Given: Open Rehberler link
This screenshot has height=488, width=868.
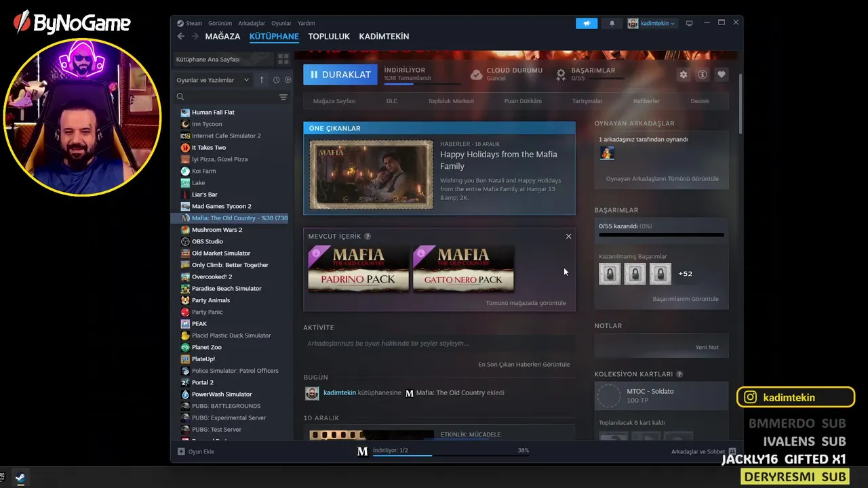Looking at the screenshot, I should coord(646,101).
